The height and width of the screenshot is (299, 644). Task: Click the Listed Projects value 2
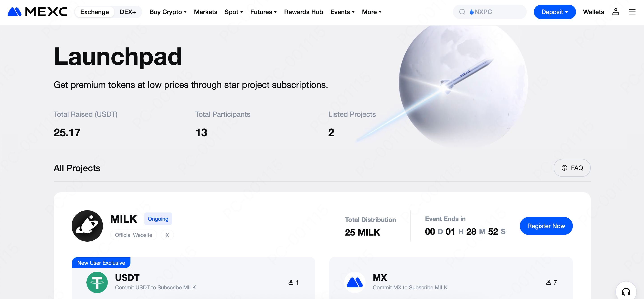(331, 132)
